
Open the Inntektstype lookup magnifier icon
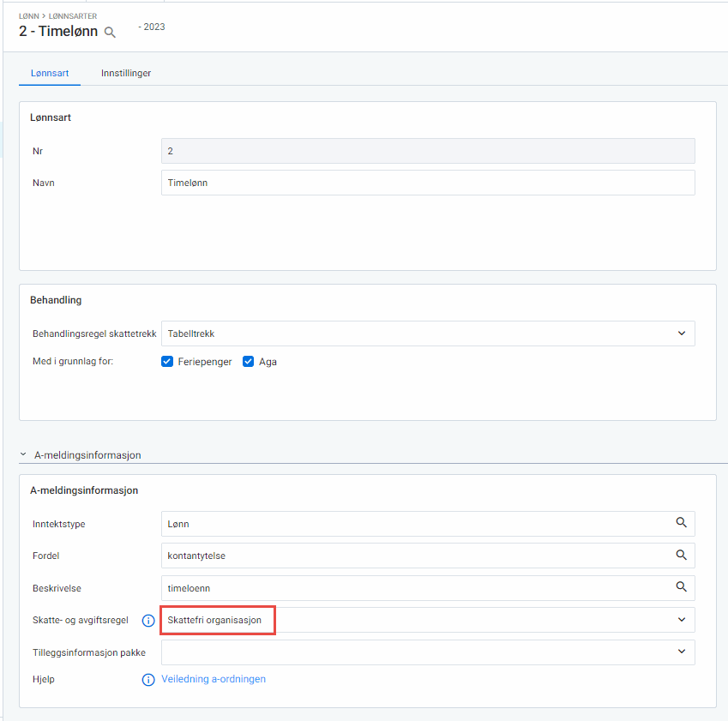click(681, 523)
